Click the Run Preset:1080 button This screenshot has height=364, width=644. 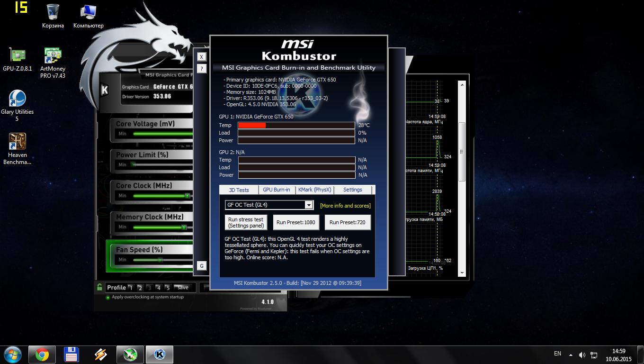click(296, 222)
